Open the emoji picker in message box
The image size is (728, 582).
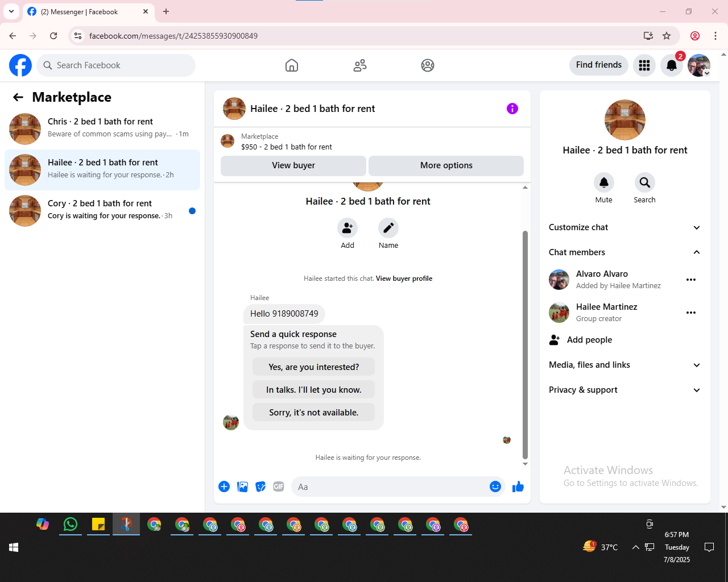[x=495, y=487]
